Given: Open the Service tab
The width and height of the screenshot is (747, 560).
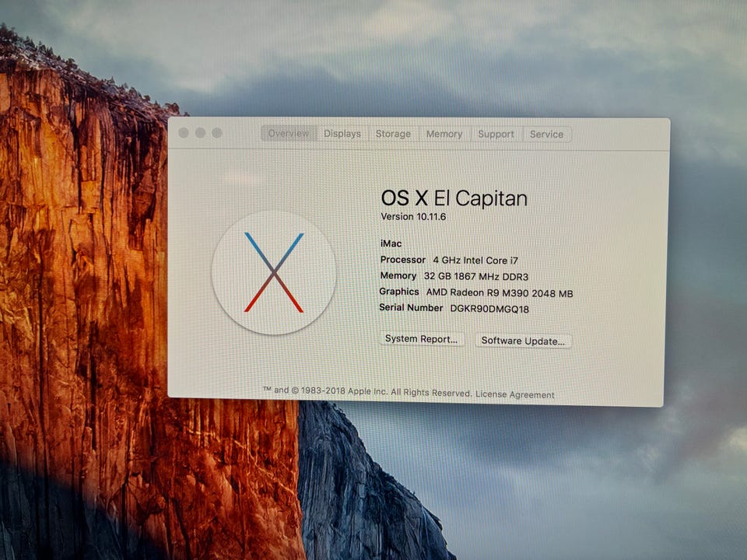Looking at the screenshot, I should coord(546,135).
